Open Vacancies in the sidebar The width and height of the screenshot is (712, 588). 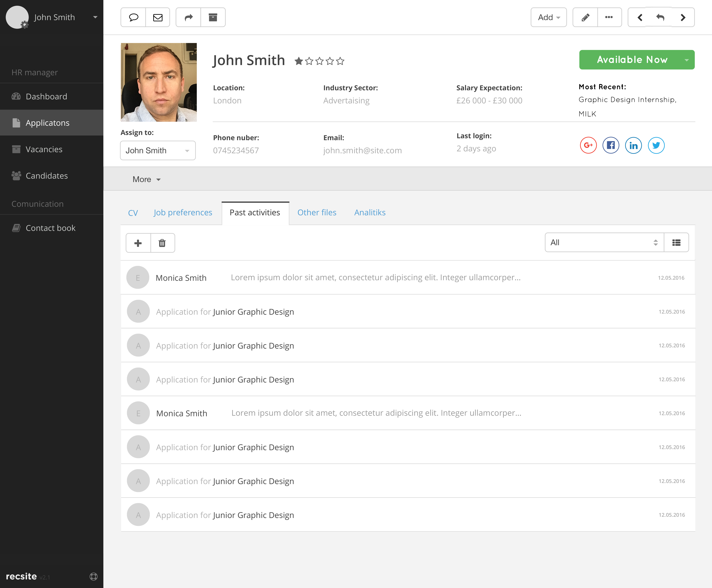click(44, 149)
